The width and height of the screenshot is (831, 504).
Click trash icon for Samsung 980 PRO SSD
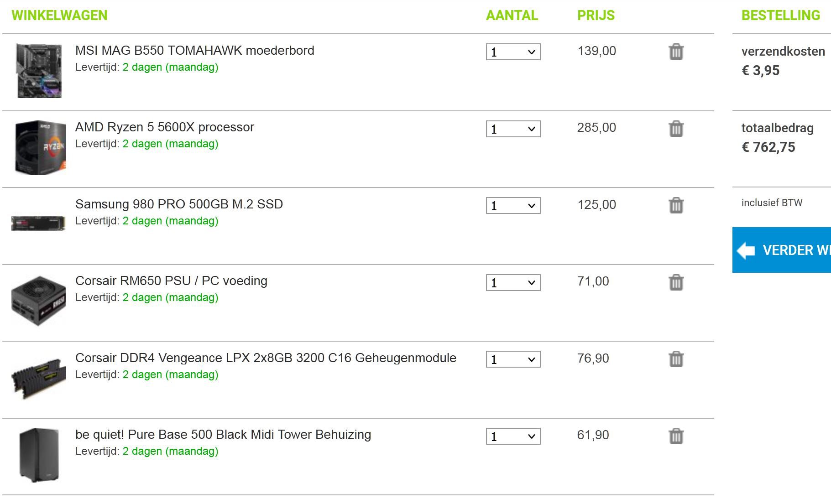676,205
